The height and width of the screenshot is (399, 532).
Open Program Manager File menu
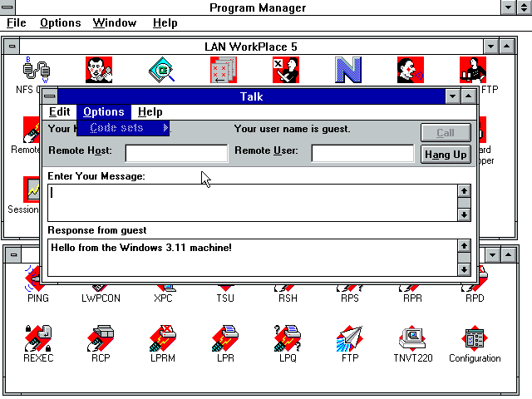click(17, 22)
